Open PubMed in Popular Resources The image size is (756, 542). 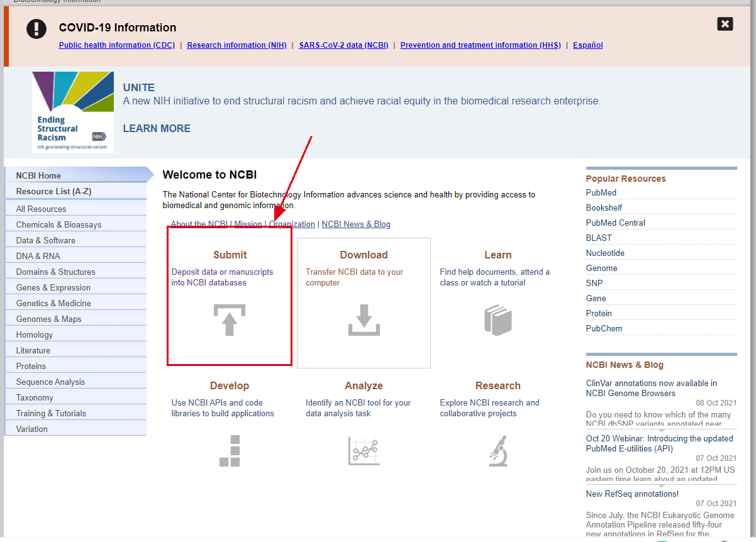click(x=601, y=192)
